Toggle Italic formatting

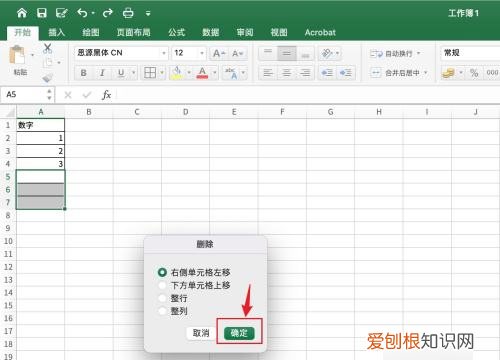coord(102,73)
